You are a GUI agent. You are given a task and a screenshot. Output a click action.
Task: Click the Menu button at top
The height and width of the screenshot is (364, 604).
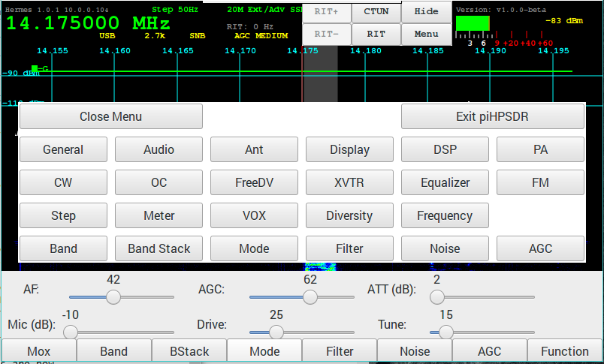426,35
